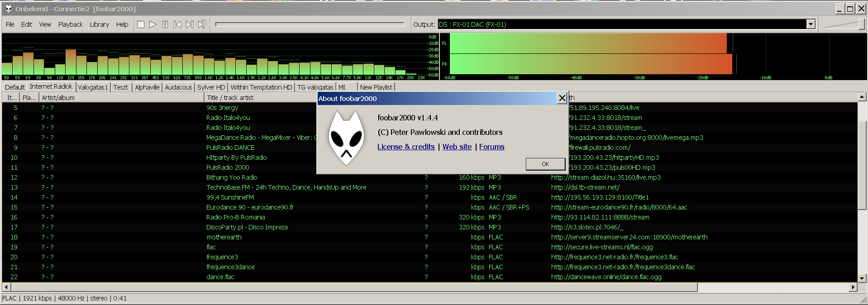Open the Playback menu

pyautogui.click(x=71, y=24)
